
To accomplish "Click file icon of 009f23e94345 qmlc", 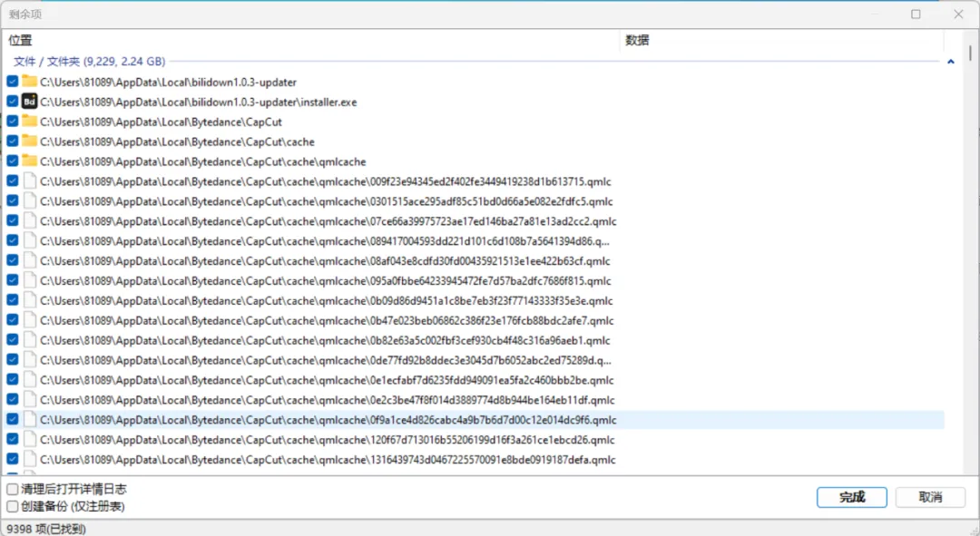I will [x=29, y=181].
